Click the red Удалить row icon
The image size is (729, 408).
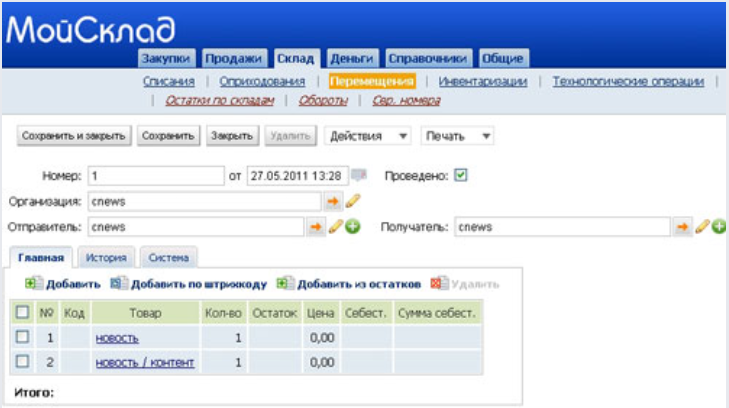tap(439, 283)
